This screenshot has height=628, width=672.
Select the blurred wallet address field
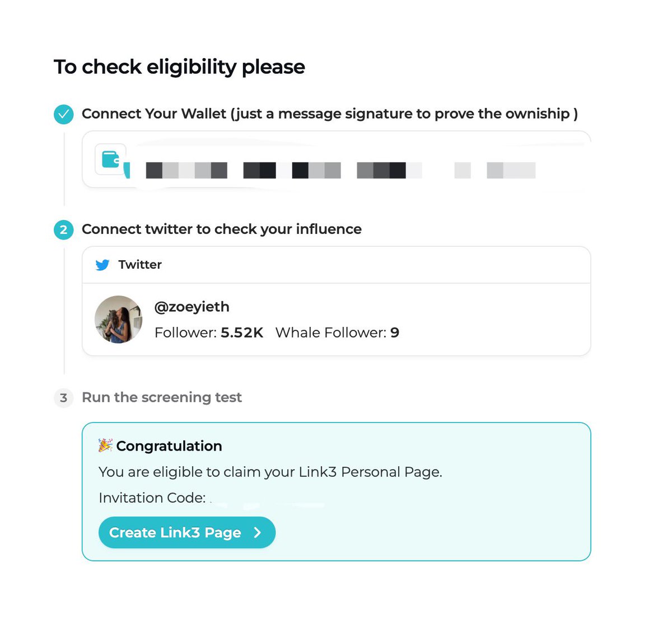point(337,160)
